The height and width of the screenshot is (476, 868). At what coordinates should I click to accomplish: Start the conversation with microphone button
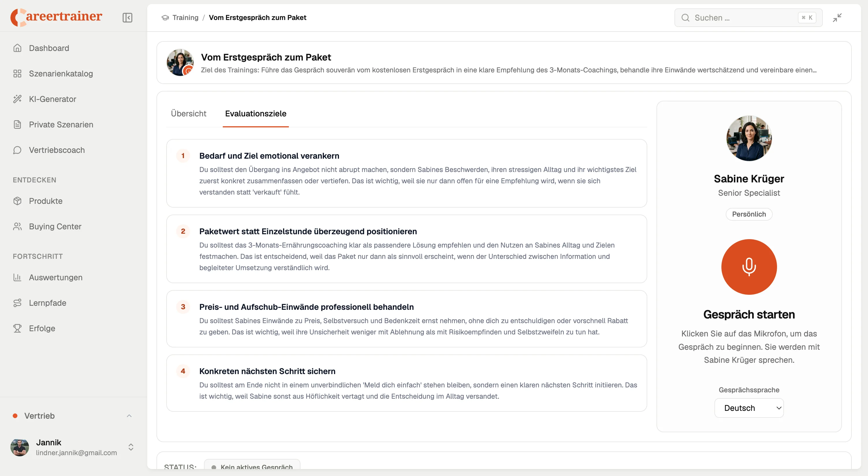(749, 267)
